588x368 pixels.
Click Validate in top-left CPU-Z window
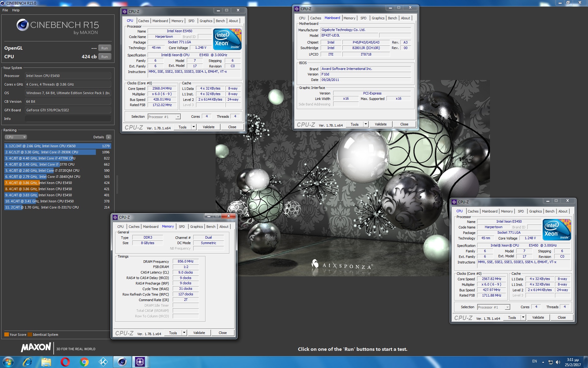coord(209,127)
